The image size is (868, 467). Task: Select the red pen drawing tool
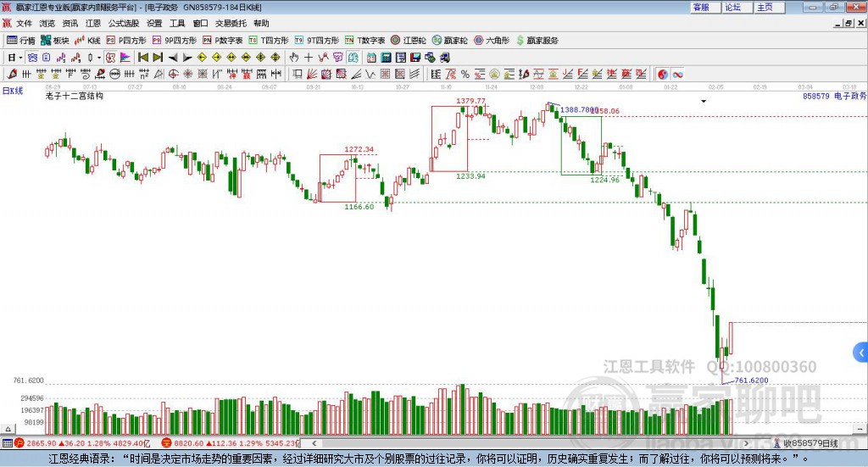coord(12,74)
